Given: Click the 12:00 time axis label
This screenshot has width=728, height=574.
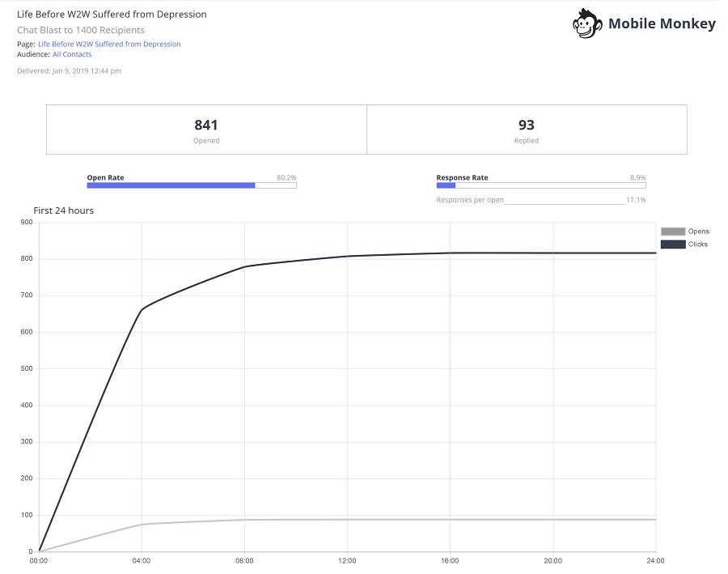Looking at the screenshot, I should (347, 560).
